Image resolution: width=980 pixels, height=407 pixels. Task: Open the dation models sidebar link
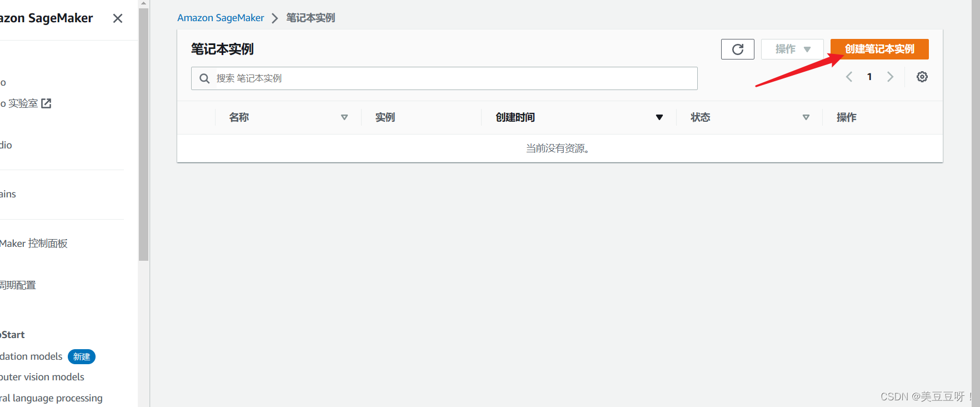(31, 356)
